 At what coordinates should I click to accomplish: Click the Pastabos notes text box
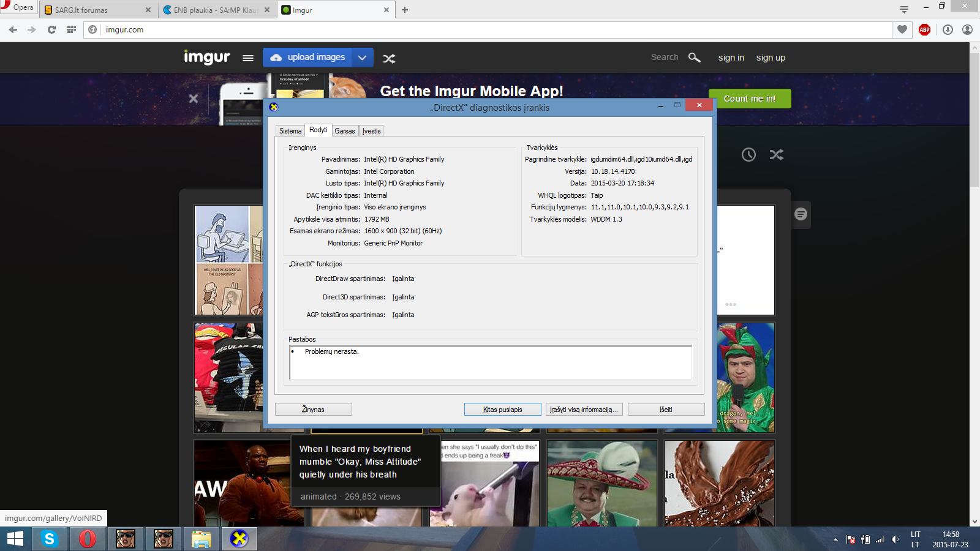491,362
